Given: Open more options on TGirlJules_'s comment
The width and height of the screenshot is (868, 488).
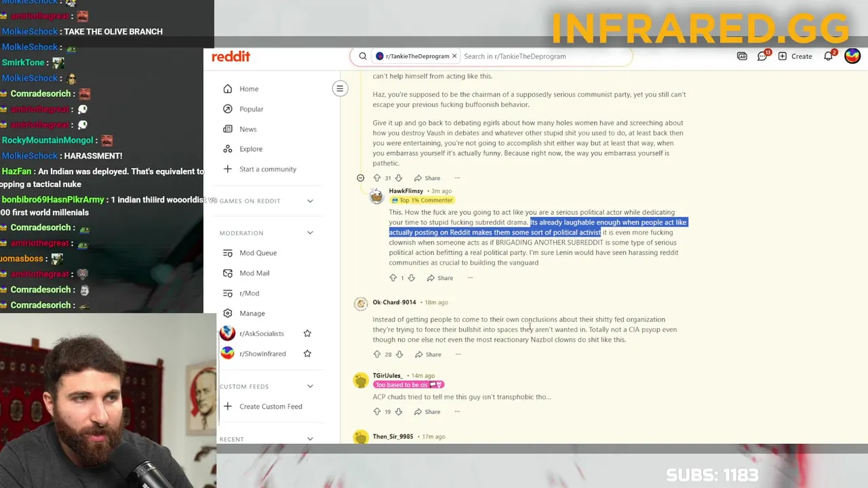Looking at the screenshot, I should (x=457, y=411).
